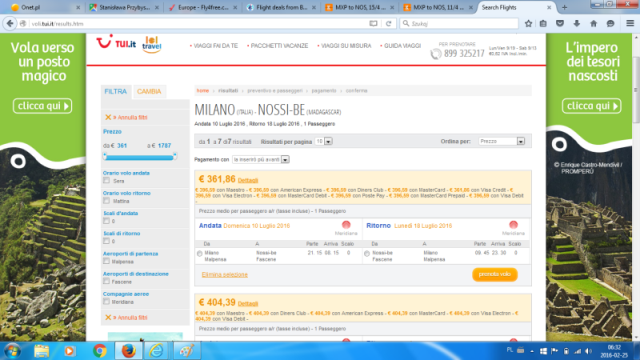Viewport: 640px width, 360px height.
Task: Open Paint from the taskbar
Action: click(187, 351)
